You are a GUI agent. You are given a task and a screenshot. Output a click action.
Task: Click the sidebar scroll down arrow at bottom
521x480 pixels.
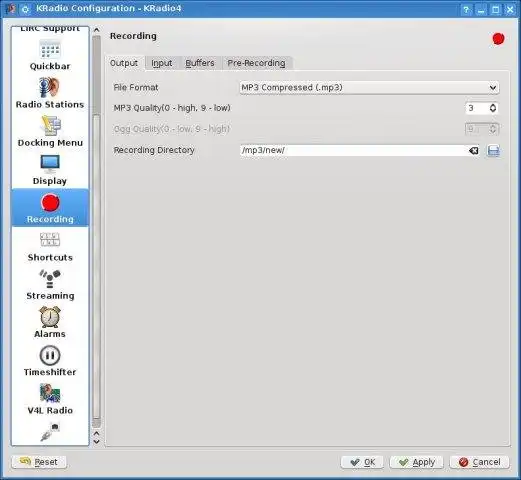pyautogui.click(x=96, y=442)
